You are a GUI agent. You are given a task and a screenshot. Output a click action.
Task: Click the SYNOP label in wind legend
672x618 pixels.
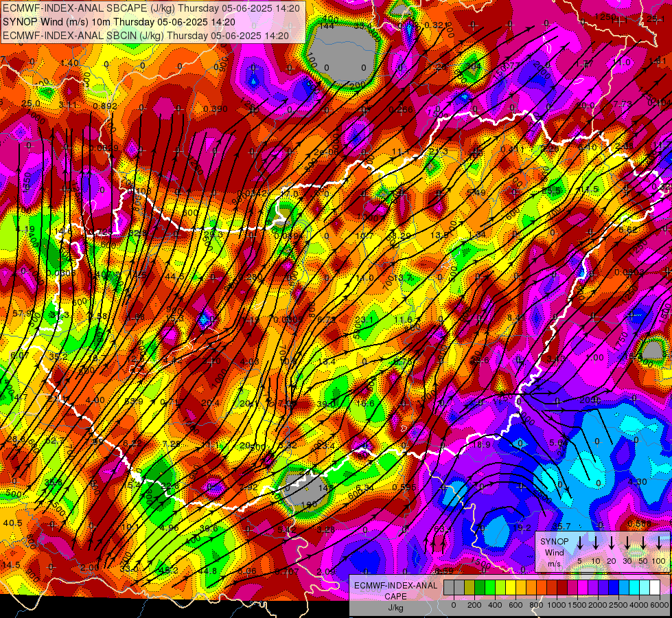[554, 542]
